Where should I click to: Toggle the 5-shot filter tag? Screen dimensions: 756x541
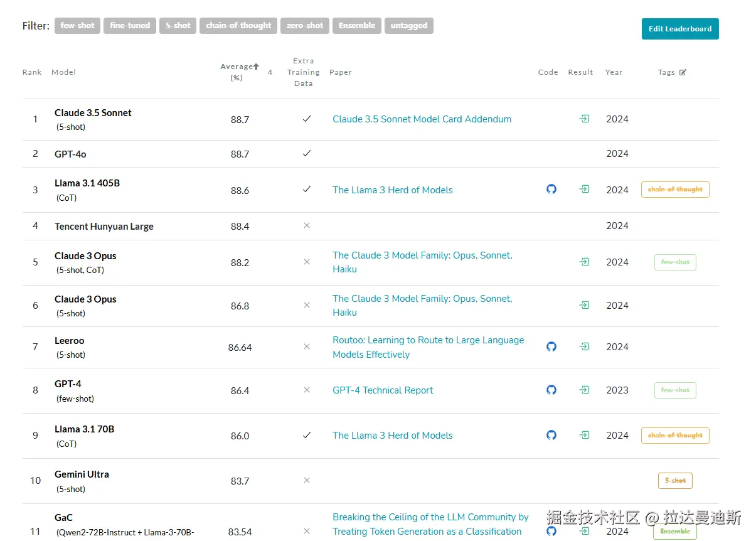(178, 26)
